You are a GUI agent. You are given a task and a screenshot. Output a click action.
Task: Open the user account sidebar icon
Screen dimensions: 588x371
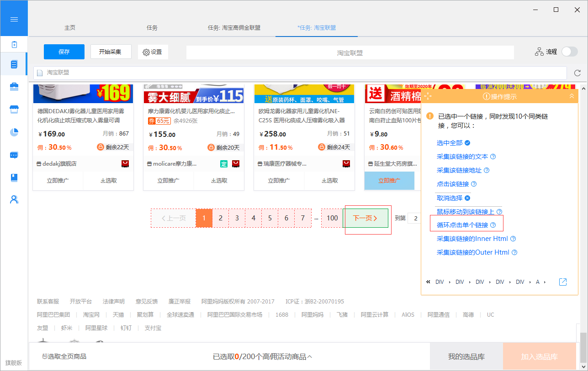point(14,199)
